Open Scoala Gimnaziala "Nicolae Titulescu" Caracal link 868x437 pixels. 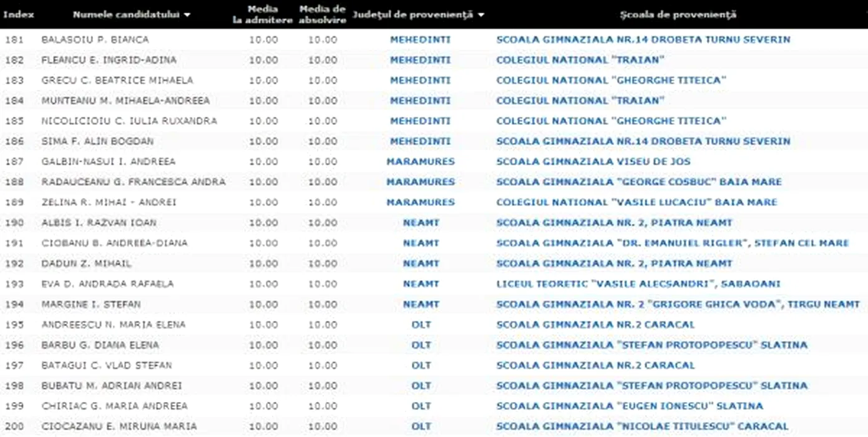(642, 426)
